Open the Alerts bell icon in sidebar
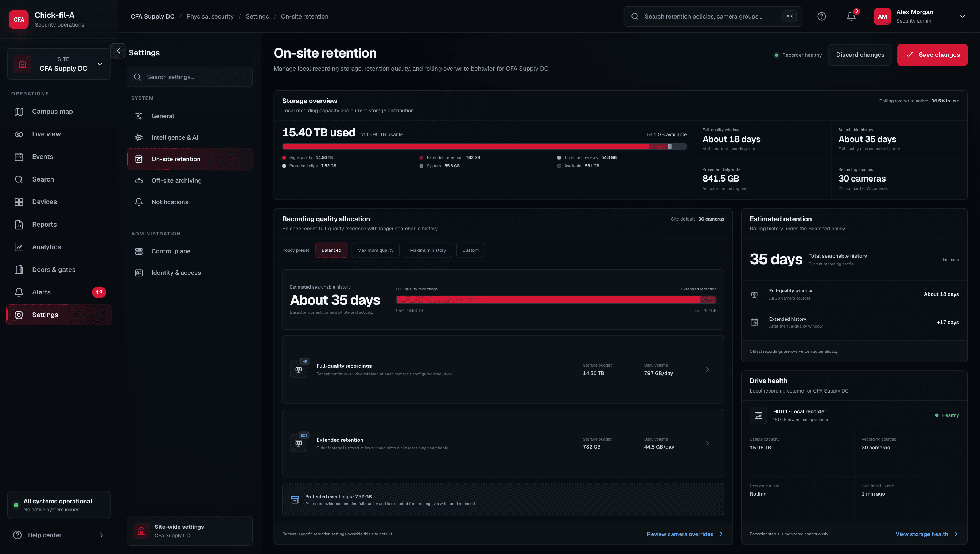Image resolution: width=980 pixels, height=554 pixels. tap(19, 292)
